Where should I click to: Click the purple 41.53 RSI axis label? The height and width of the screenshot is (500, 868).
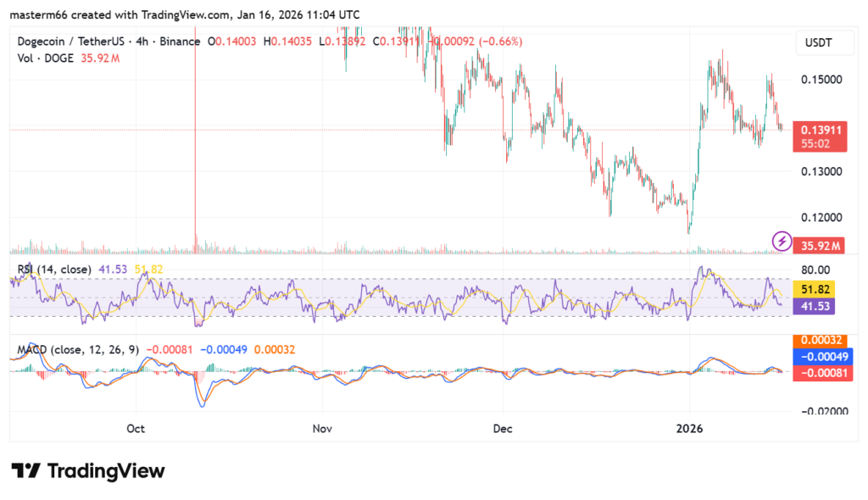tap(814, 306)
